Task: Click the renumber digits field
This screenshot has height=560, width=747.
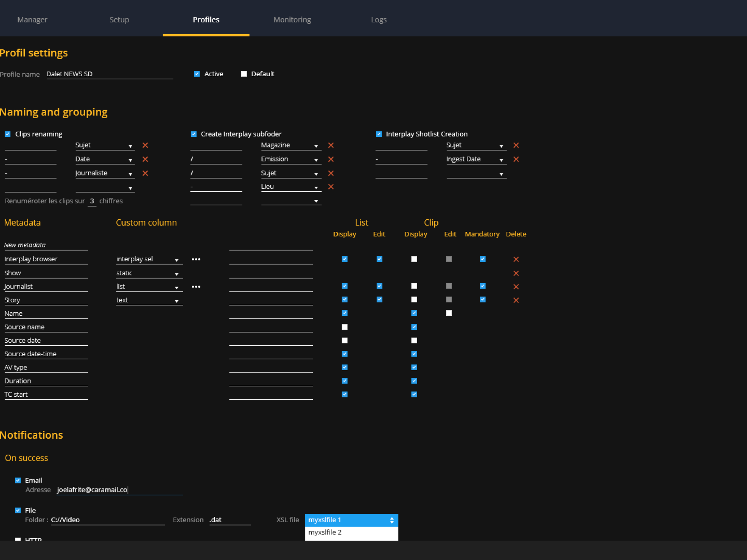Action: coord(92,201)
